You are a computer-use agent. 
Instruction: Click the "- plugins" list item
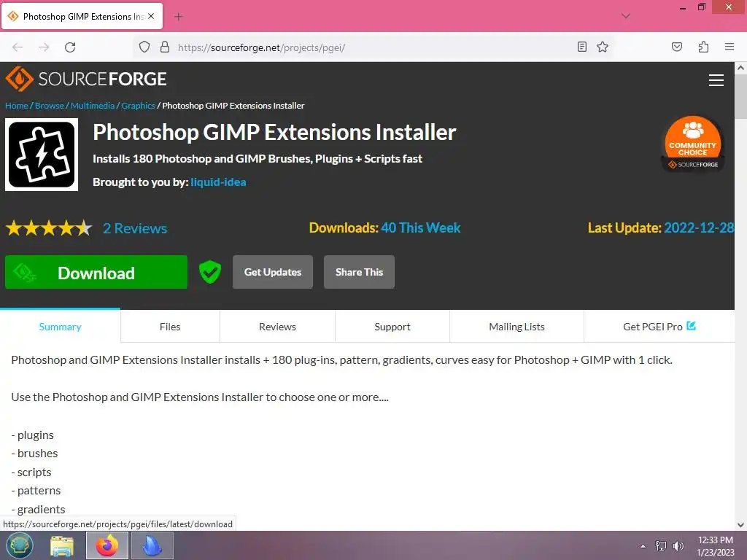tap(32, 435)
